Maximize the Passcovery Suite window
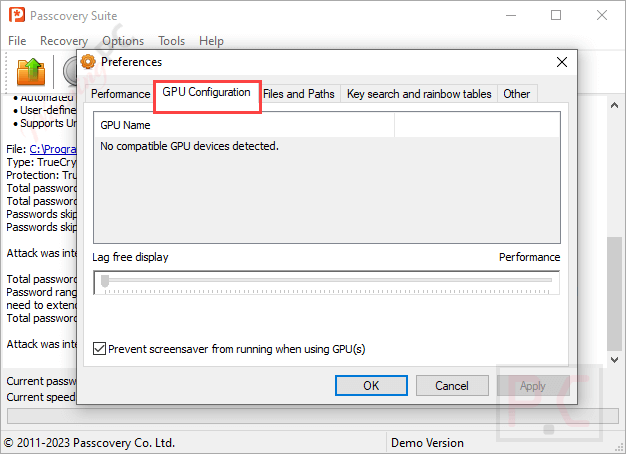 (x=556, y=16)
